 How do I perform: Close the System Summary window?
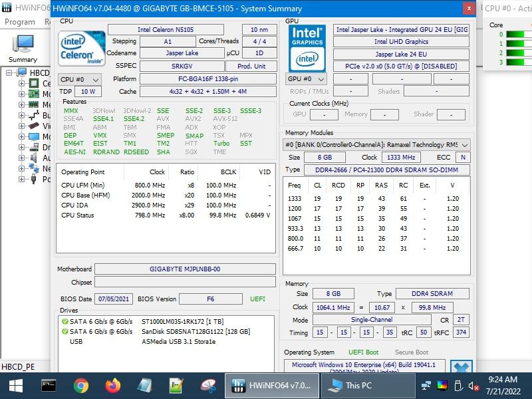click(x=469, y=8)
